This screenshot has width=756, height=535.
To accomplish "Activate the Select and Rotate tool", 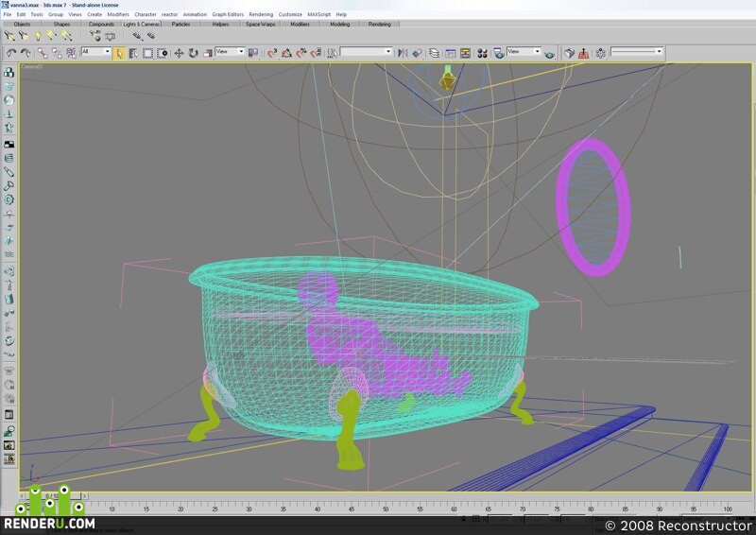I will [194, 53].
